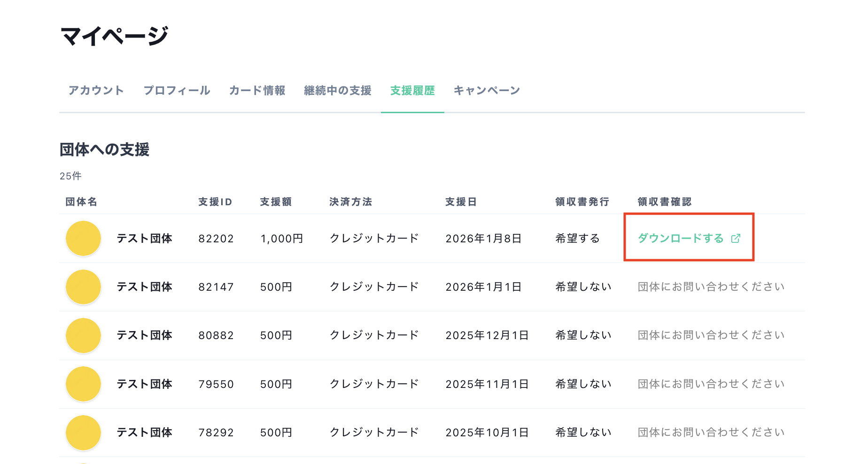The height and width of the screenshot is (464, 868).
Task: Click the active 支援履歴 tab
Action: [412, 91]
